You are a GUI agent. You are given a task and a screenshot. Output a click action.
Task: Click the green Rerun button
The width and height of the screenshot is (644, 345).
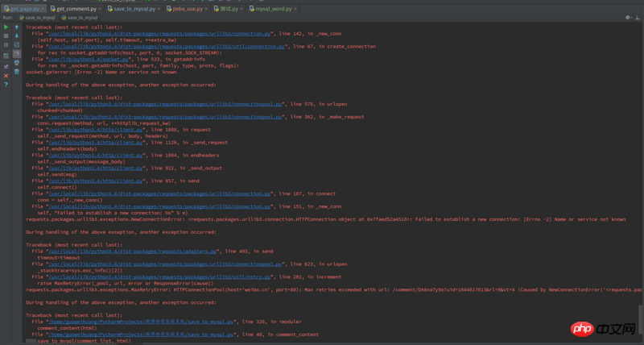coord(6,27)
